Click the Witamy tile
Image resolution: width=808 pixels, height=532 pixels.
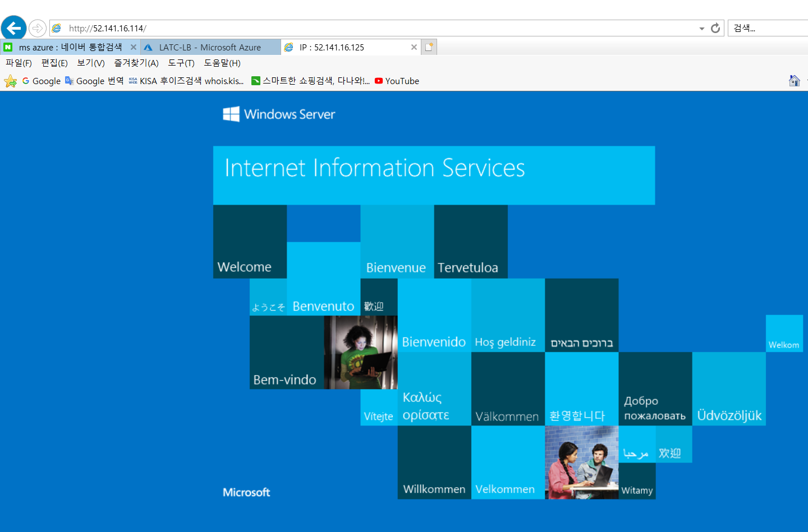[x=637, y=481]
